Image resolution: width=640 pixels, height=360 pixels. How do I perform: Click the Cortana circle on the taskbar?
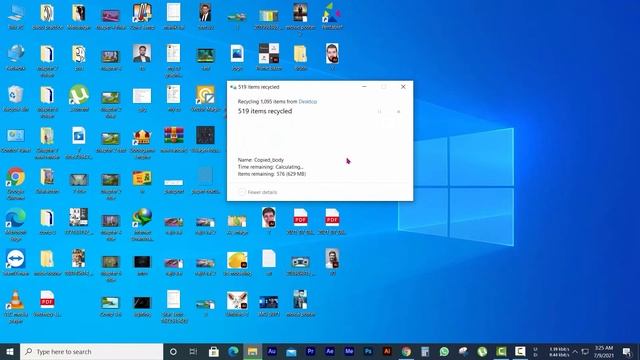pyautogui.click(x=173, y=351)
